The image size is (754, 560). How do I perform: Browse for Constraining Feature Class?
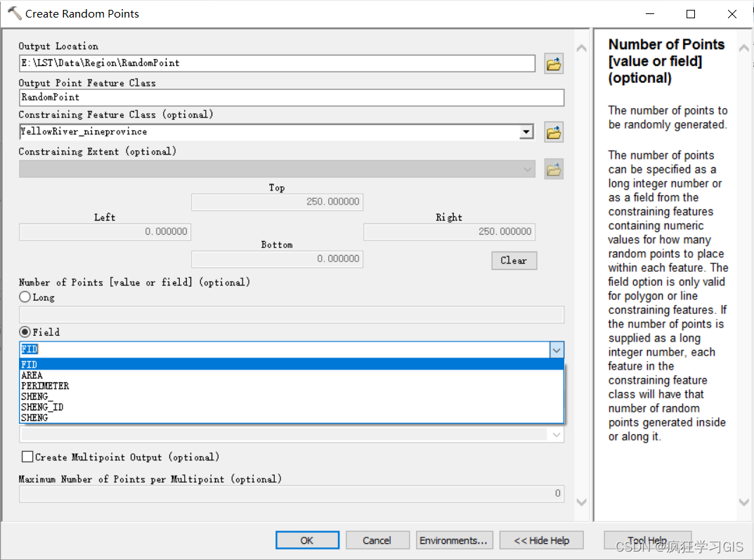554,132
